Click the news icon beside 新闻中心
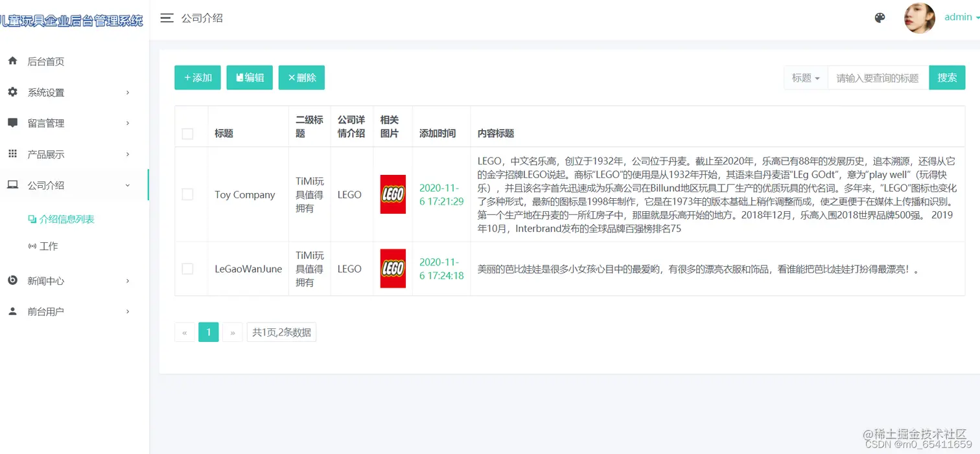The width and height of the screenshot is (980, 454). tap(12, 280)
